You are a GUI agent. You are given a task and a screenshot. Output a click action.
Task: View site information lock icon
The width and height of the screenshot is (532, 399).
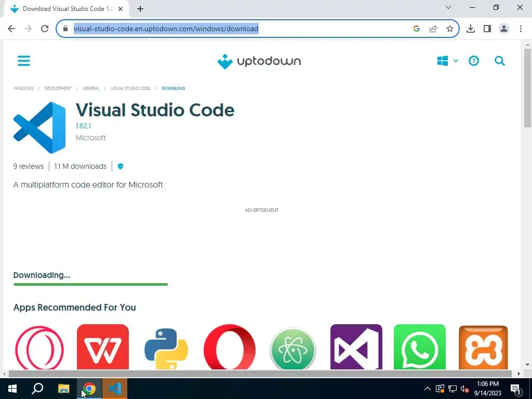point(65,29)
